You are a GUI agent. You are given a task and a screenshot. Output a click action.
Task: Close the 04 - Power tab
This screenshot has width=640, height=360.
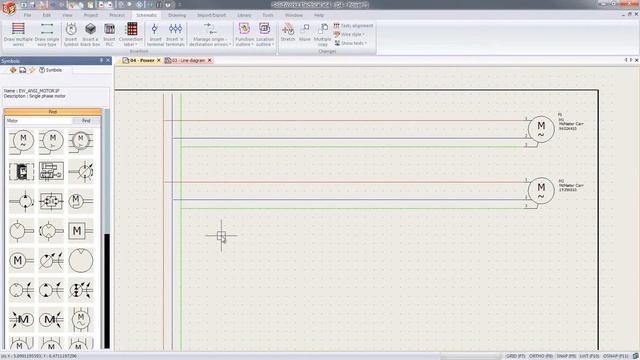pyautogui.click(x=159, y=60)
